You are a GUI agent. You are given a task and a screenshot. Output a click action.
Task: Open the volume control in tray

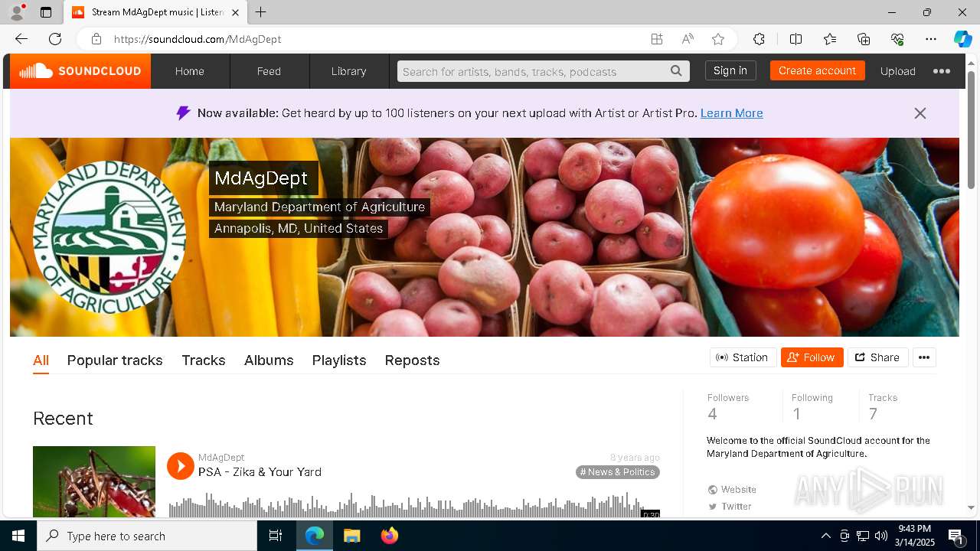(881, 536)
